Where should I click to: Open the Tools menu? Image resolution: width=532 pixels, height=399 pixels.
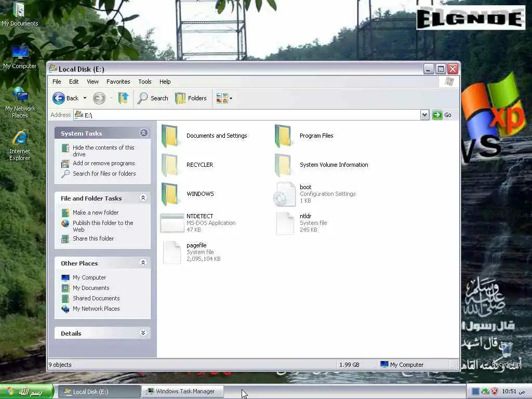[x=145, y=82]
